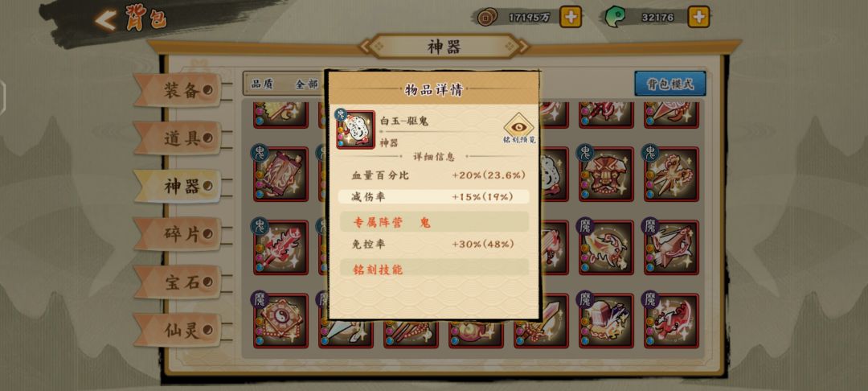Open the 宝石 tab
This screenshot has height=391, width=868.
(178, 282)
